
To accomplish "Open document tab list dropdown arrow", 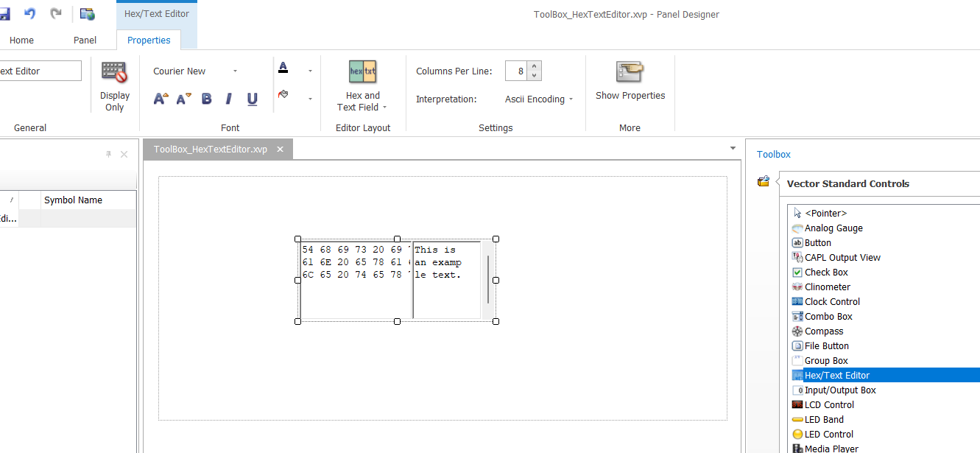I will point(733,148).
